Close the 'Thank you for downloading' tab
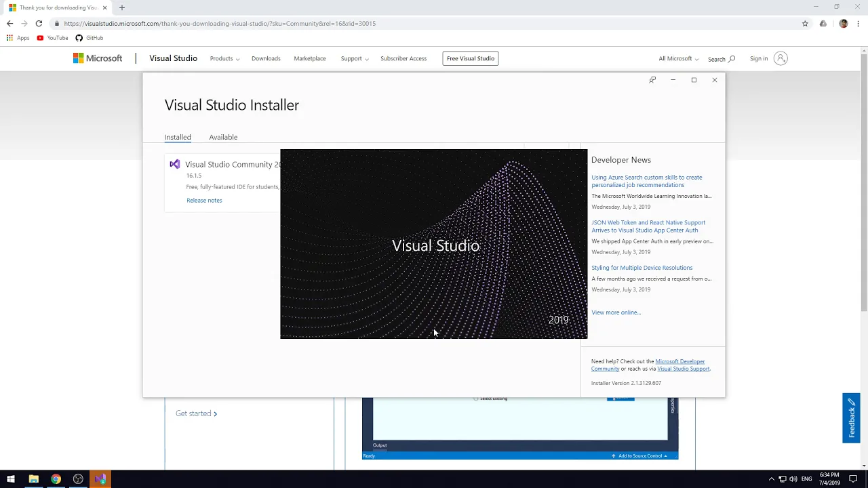 click(104, 7)
